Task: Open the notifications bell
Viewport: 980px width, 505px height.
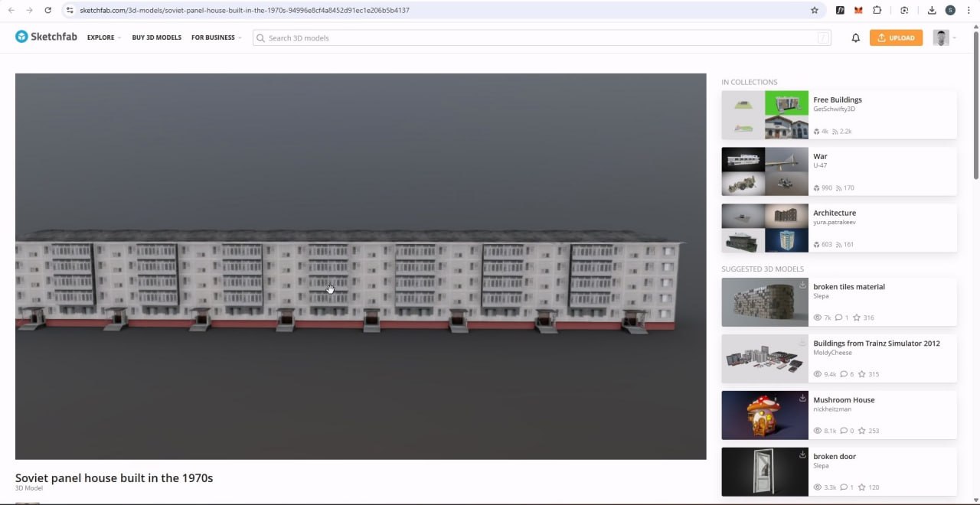Action: tap(855, 37)
